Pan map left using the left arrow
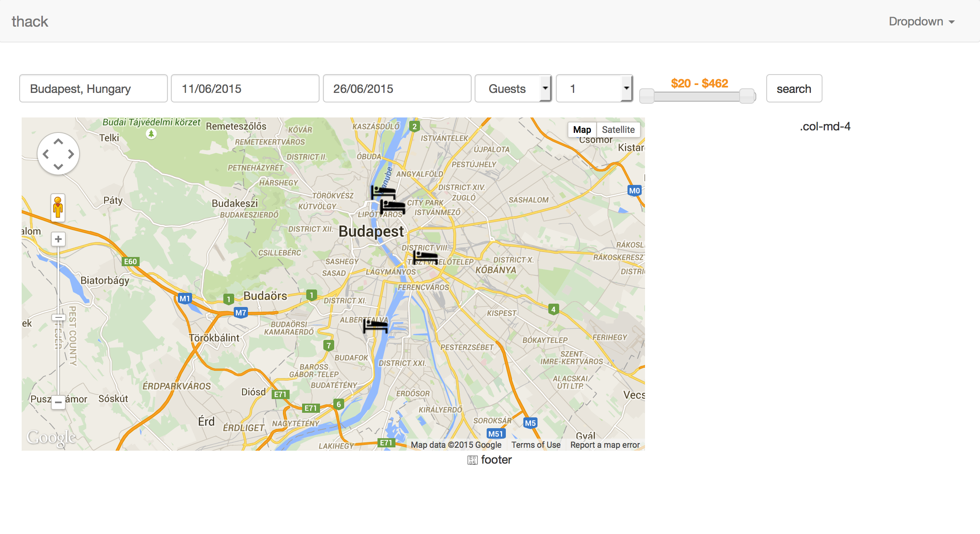The image size is (980, 534). tap(46, 154)
